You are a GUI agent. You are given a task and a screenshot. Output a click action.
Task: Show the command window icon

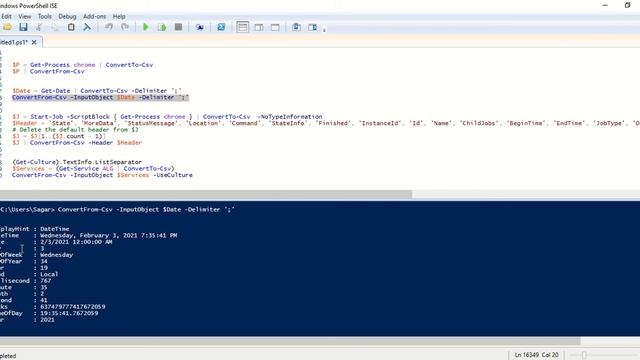point(296,27)
